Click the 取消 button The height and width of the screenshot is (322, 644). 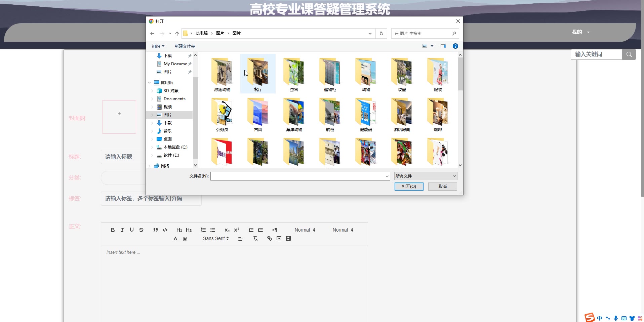[x=442, y=187]
